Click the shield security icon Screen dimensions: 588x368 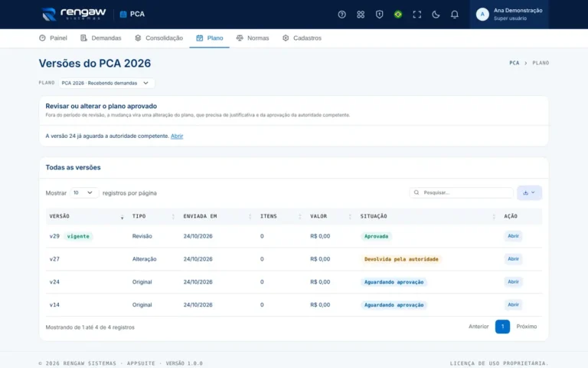pyautogui.click(x=379, y=15)
